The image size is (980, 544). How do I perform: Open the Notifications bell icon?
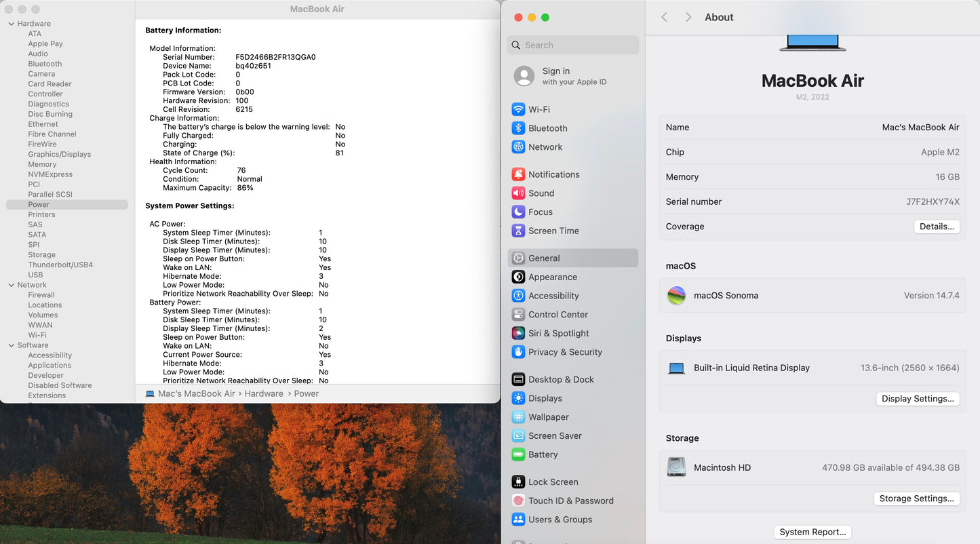(x=518, y=174)
